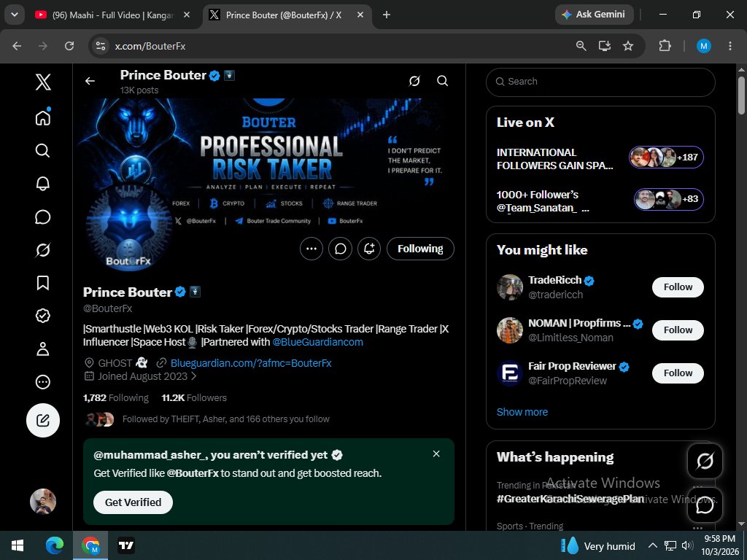Open Bookmarks in left sidebar
This screenshot has width=747, height=560.
click(43, 283)
